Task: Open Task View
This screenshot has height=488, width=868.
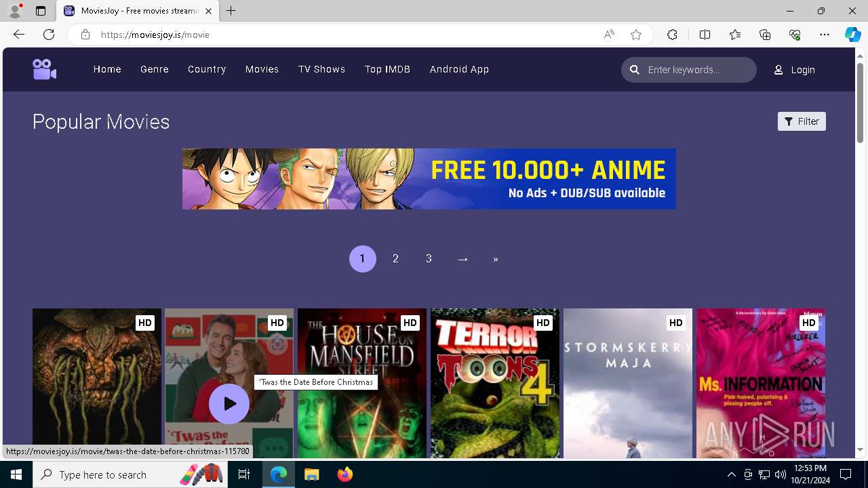Action: click(244, 474)
